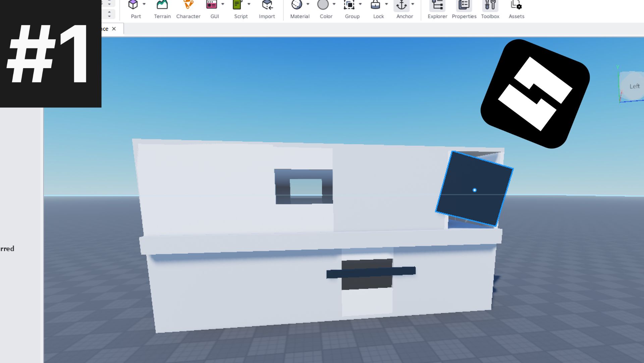Click the Lock tool icon
Viewport: 644px width, 363px height.
point(375,5)
